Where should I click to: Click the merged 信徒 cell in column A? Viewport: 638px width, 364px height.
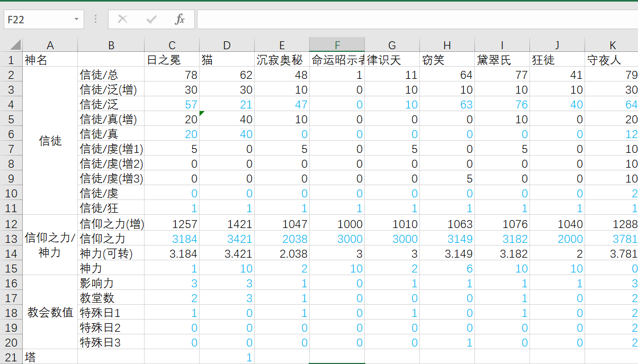click(50, 141)
